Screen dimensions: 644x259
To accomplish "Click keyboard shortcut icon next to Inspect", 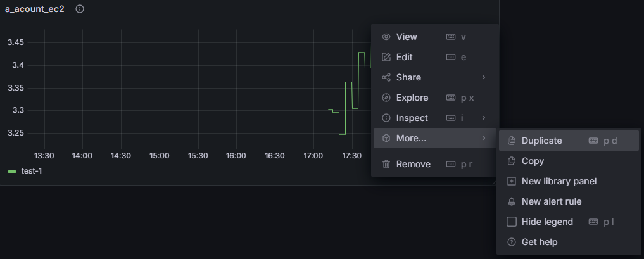I will tap(451, 118).
